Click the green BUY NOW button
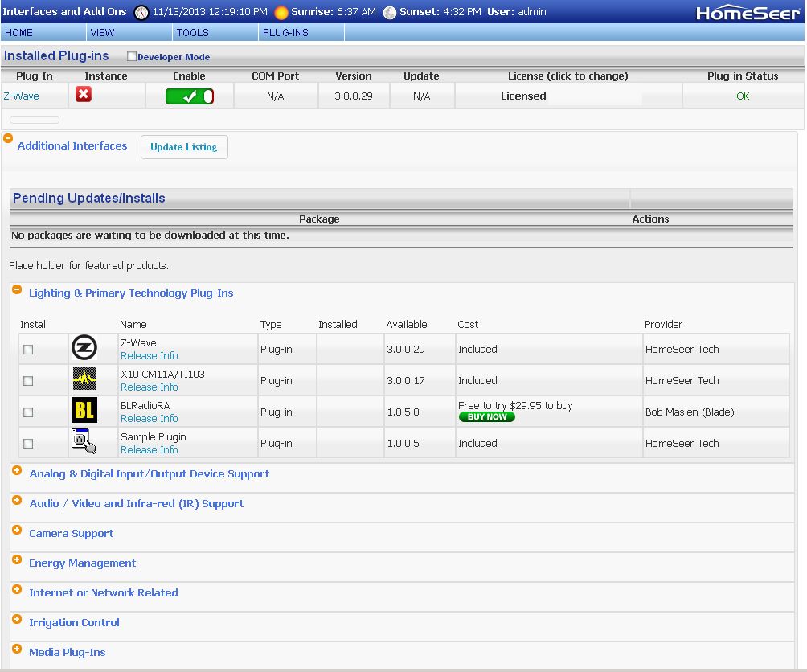 (x=487, y=416)
